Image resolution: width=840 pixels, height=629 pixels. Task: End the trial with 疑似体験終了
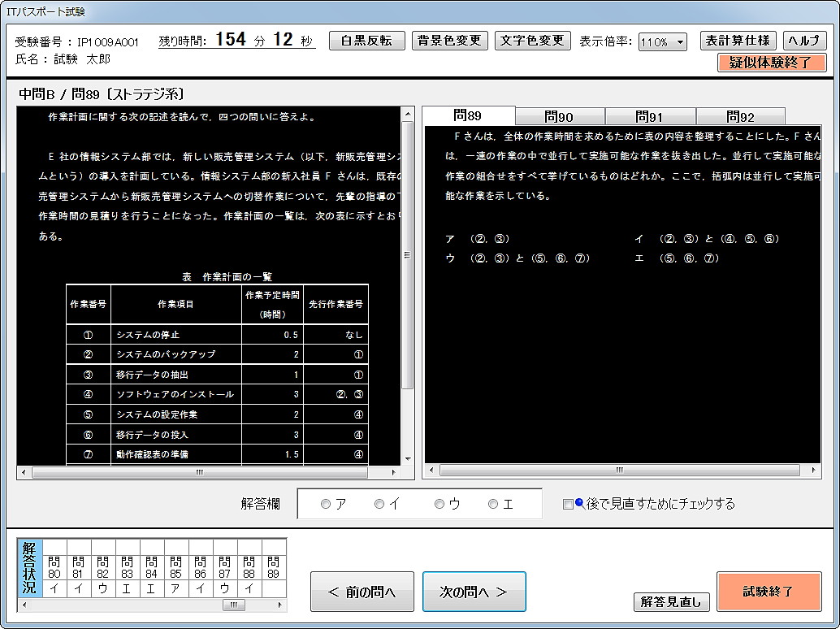point(770,61)
